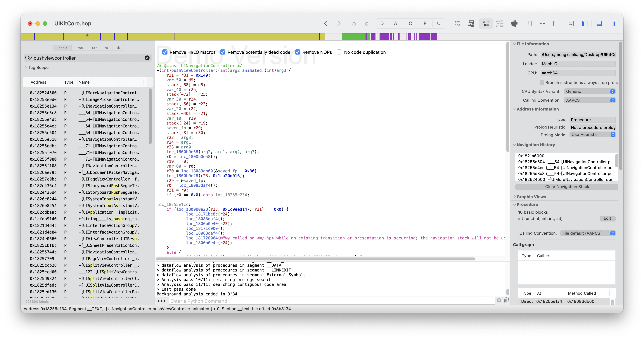Screen dimensions: 644x340
Task: Enable No code duplication
Action: [339, 52]
